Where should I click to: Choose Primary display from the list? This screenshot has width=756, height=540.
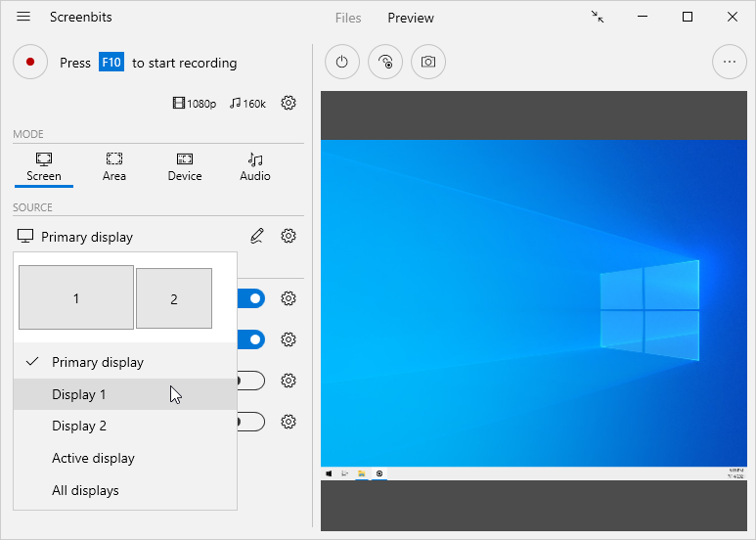pos(125,362)
